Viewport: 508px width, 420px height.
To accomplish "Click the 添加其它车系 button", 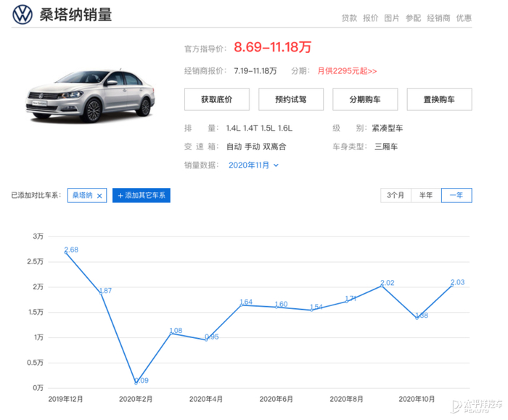I will (142, 195).
